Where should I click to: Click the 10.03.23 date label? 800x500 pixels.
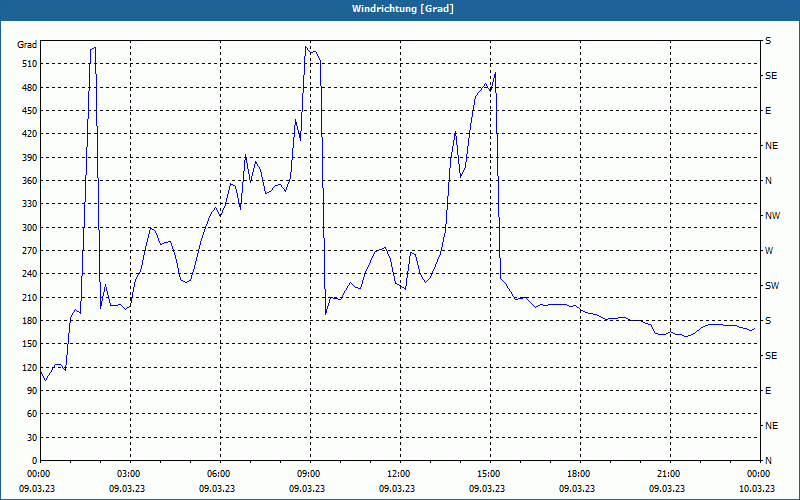(757, 488)
